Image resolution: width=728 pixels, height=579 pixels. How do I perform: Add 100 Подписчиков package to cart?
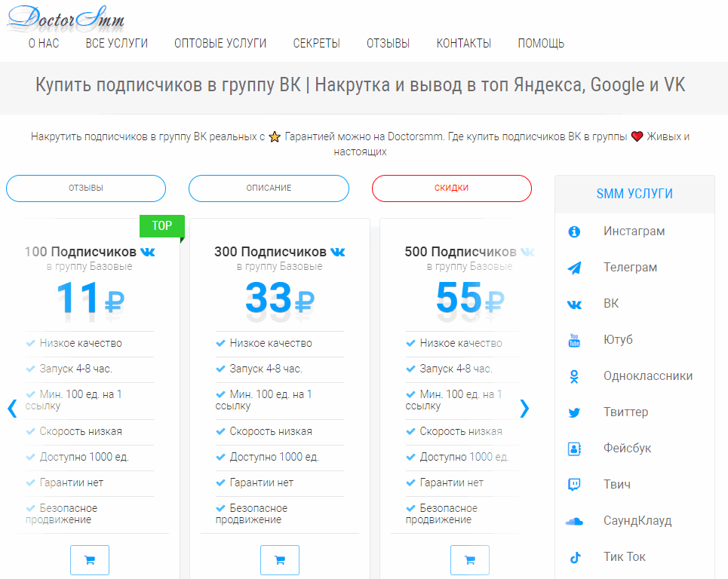pos(90,560)
